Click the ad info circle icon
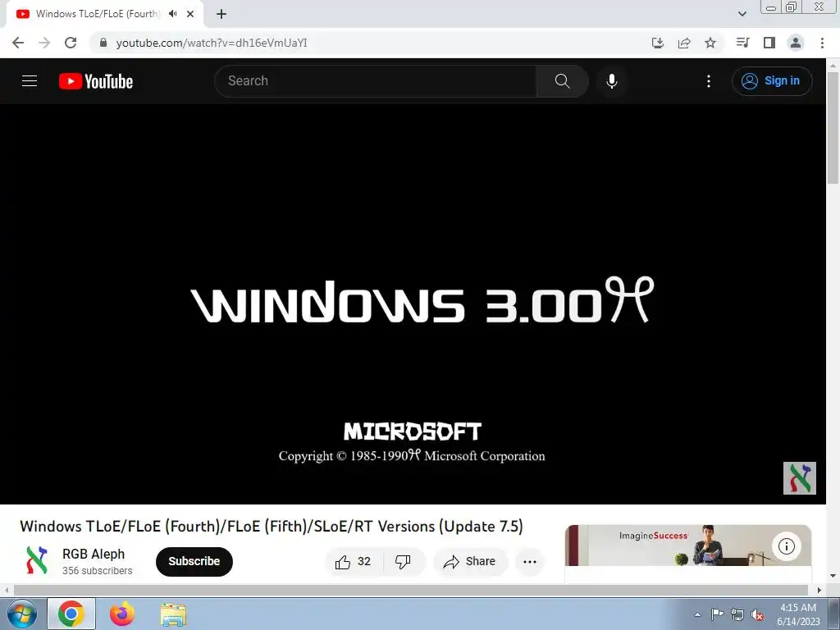The height and width of the screenshot is (630, 840). point(786,546)
